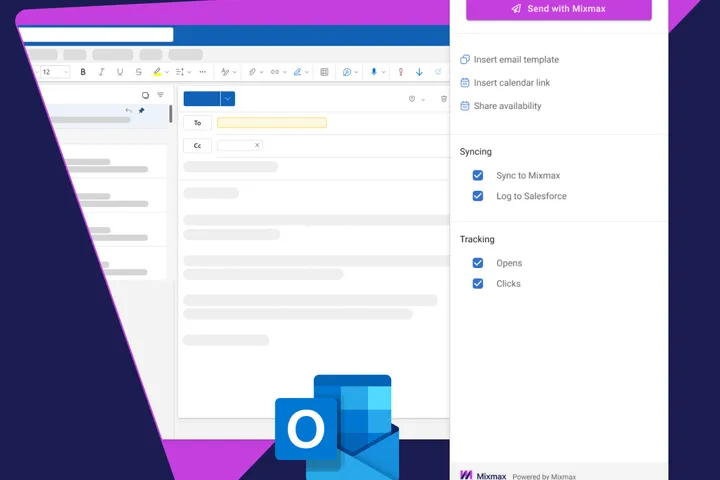Mark message low importance with blue down arrow
Viewport: 720px width, 480px height.
tap(419, 72)
